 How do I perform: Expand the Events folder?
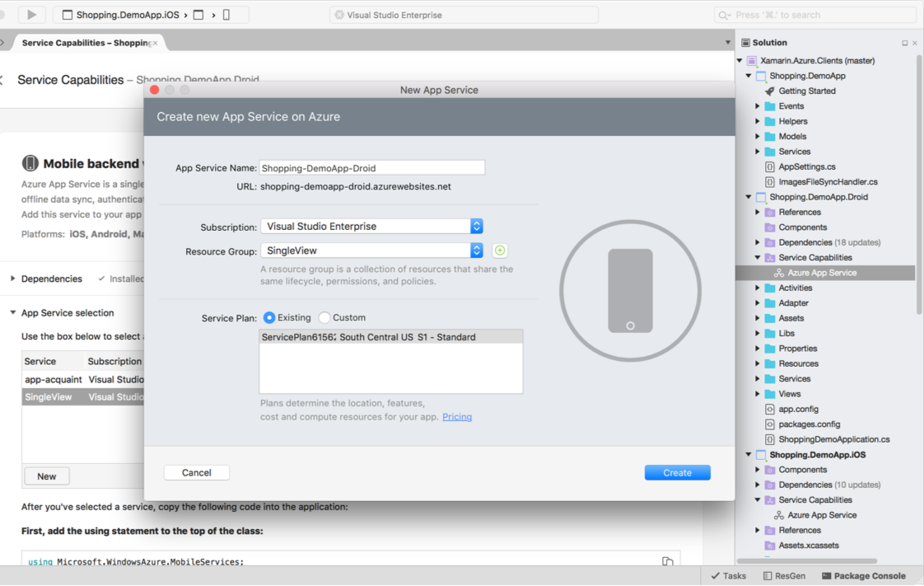pyautogui.click(x=758, y=106)
